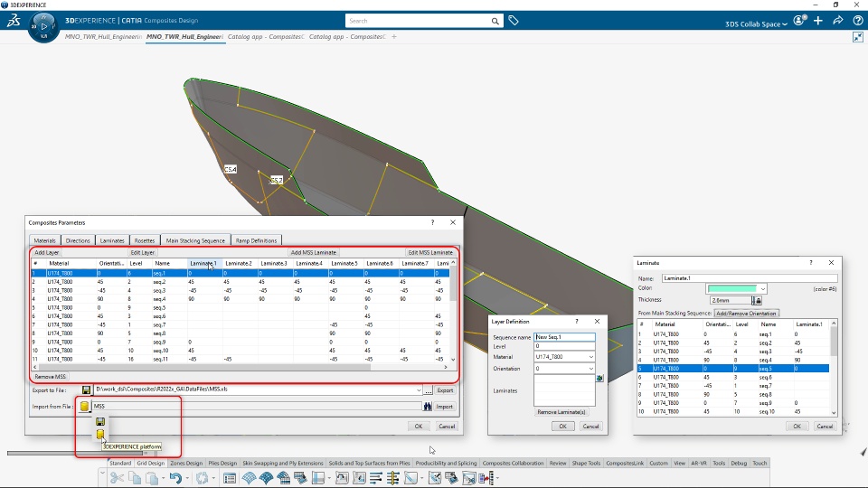Click the search magnifier icon
868x488 pixels.
point(495,21)
